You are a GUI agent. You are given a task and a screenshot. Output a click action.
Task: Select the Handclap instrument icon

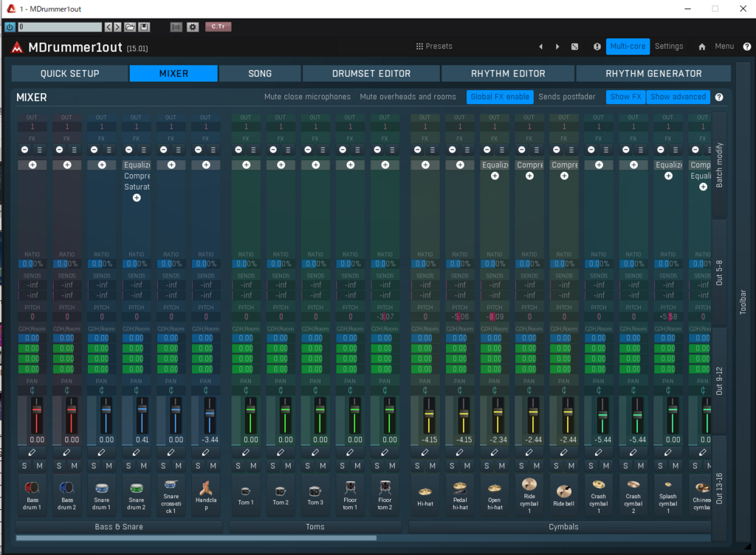pyautogui.click(x=206, y=488)
